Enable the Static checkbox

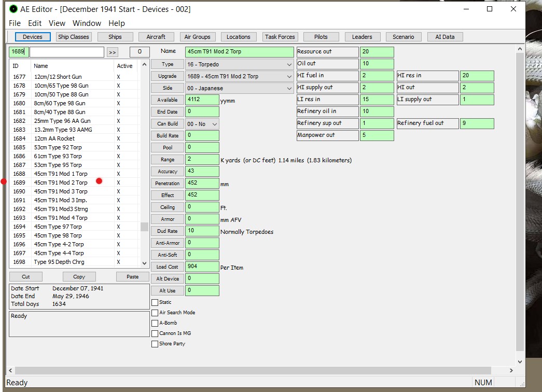point(155,302)
